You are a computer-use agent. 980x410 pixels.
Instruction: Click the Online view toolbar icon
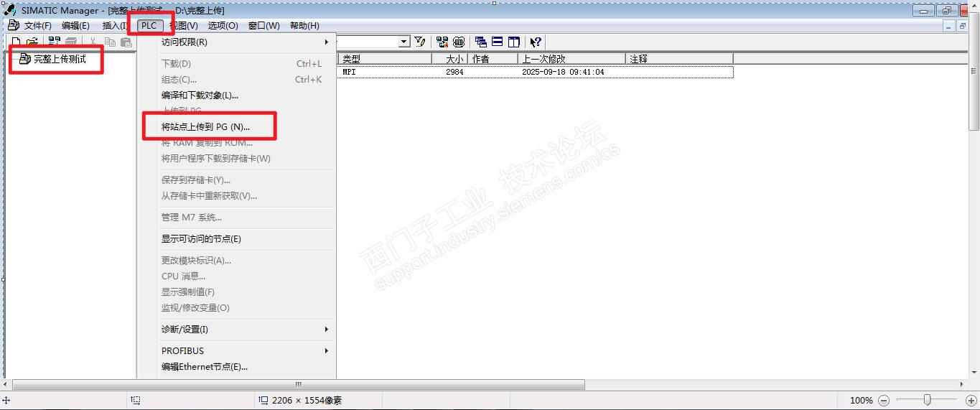pos(442,42)
